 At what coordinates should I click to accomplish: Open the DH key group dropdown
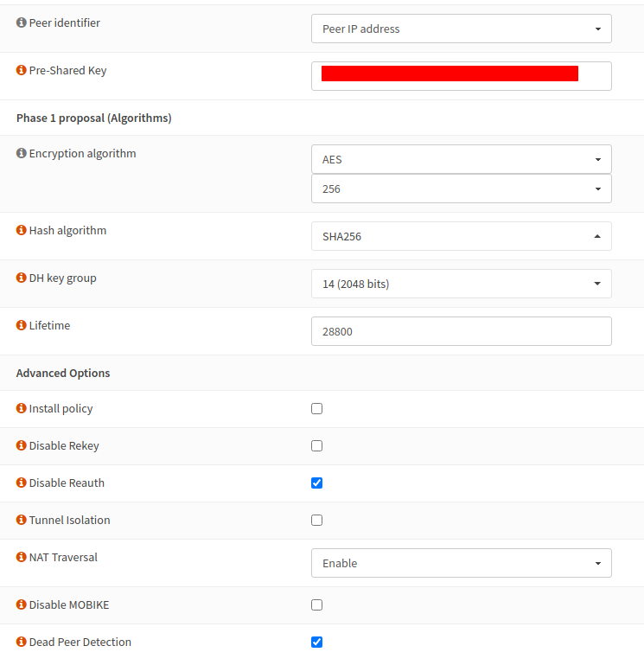[462, 284]
